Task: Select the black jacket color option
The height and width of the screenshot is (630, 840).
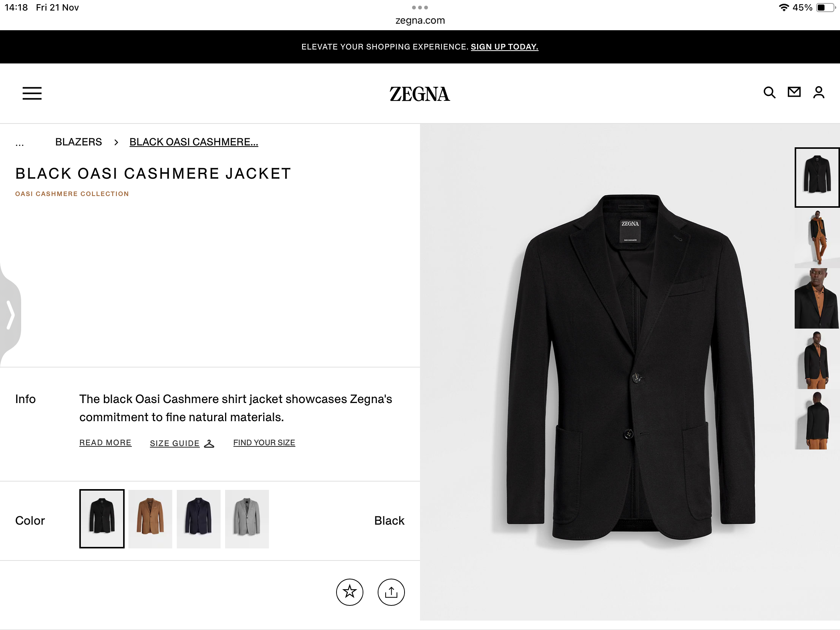Action: coord(101,519)
